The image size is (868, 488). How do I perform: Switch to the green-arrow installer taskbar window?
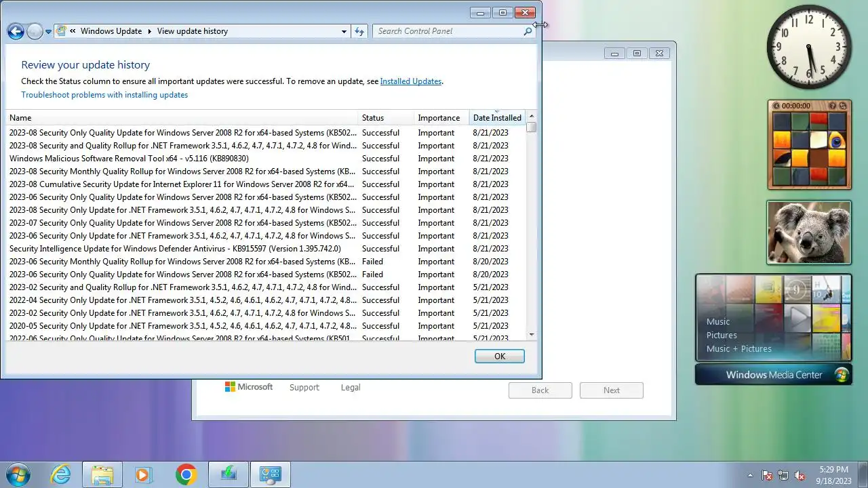(x=229, y=474)
